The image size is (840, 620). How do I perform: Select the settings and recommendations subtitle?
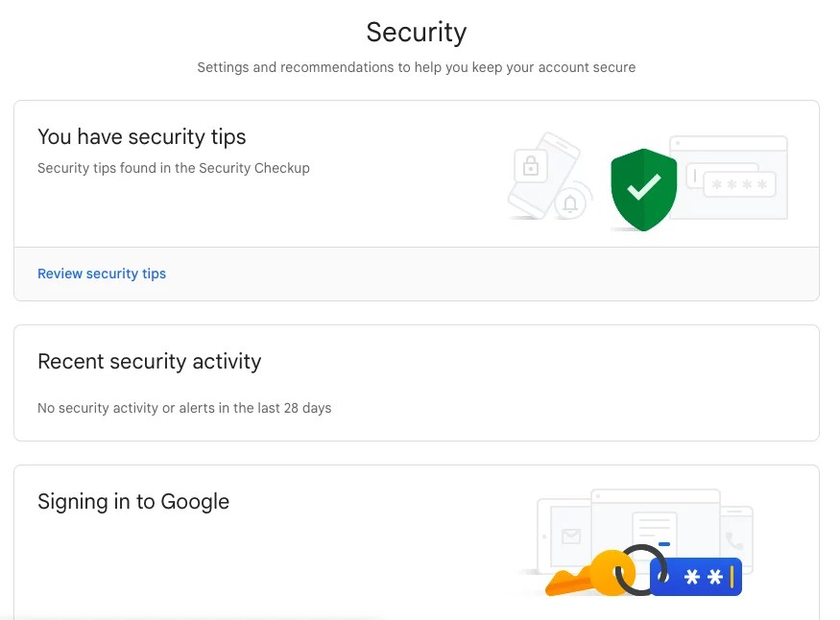click(x=416, y=67)
